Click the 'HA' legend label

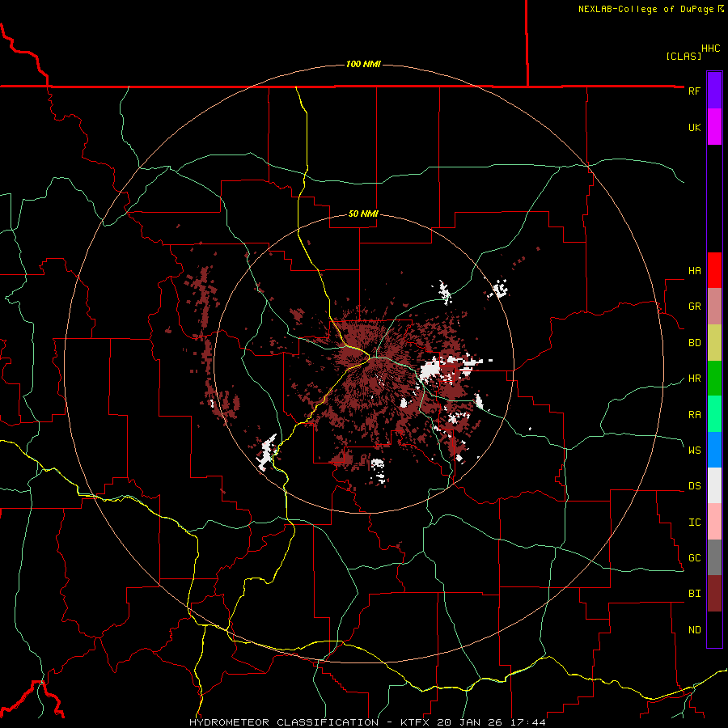click(x=694, y=271)
